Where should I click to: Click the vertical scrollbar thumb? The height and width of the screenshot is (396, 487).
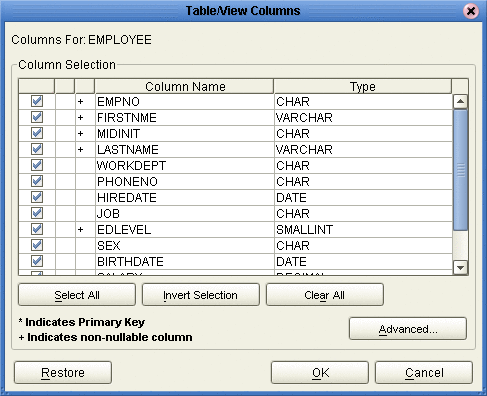460,169
